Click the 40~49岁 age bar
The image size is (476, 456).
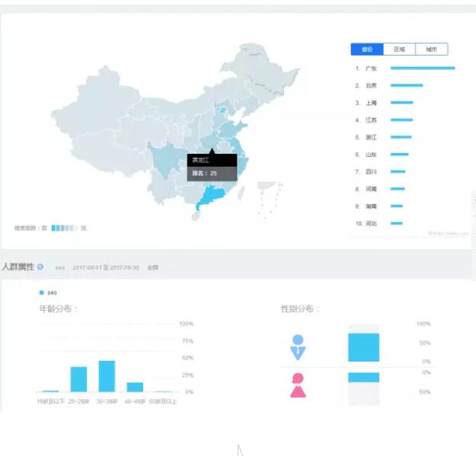tap(135, 387)
